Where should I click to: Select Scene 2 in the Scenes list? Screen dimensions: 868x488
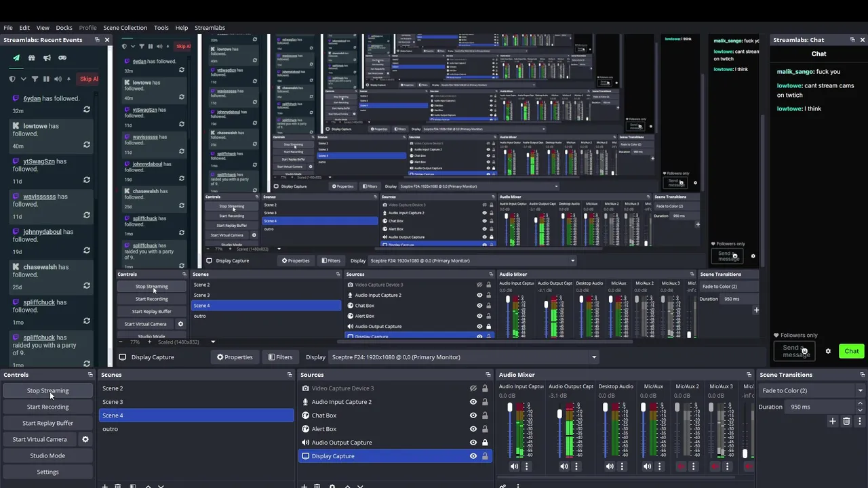coord(196,388)
